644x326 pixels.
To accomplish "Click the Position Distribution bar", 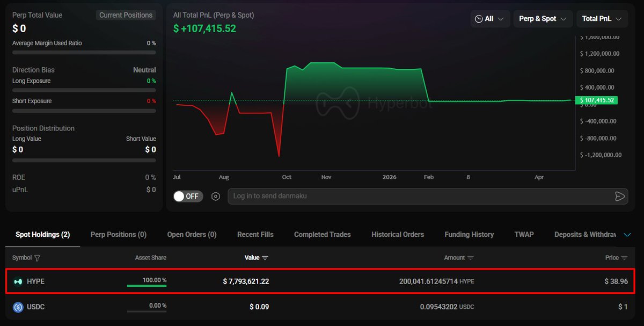I will pos(84,160).
